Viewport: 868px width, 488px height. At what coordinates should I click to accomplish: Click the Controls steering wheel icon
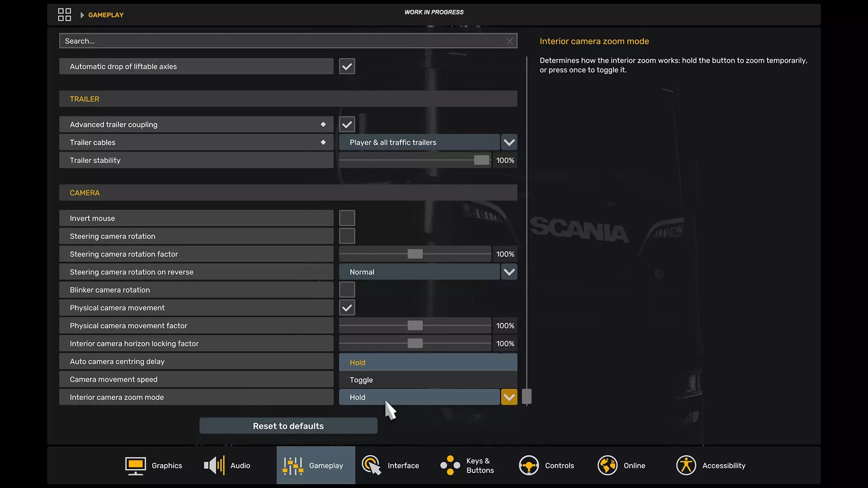pyautogui.click(x=528, y=465)
